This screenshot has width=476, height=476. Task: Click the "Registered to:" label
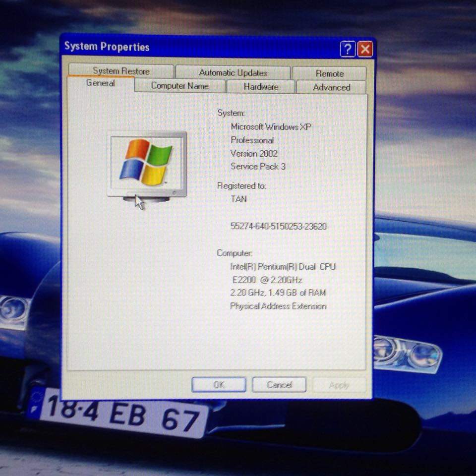click(241, 185)
